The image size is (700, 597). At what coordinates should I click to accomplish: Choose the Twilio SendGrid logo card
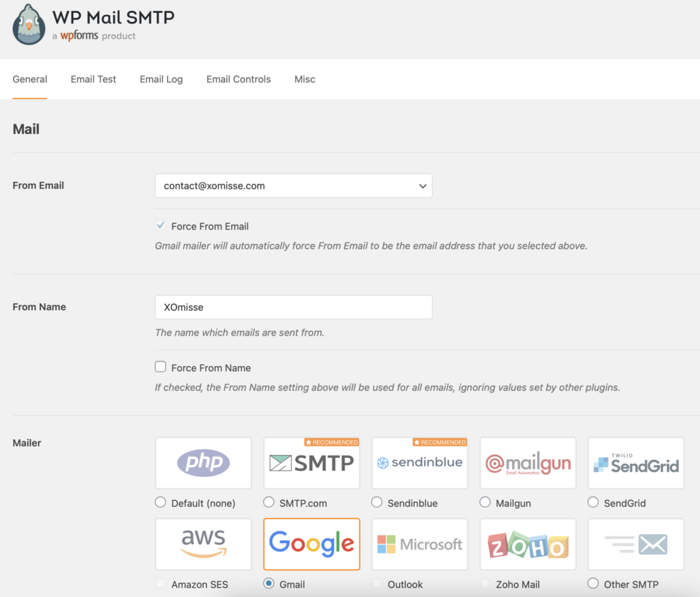click(x=636, y=462)
